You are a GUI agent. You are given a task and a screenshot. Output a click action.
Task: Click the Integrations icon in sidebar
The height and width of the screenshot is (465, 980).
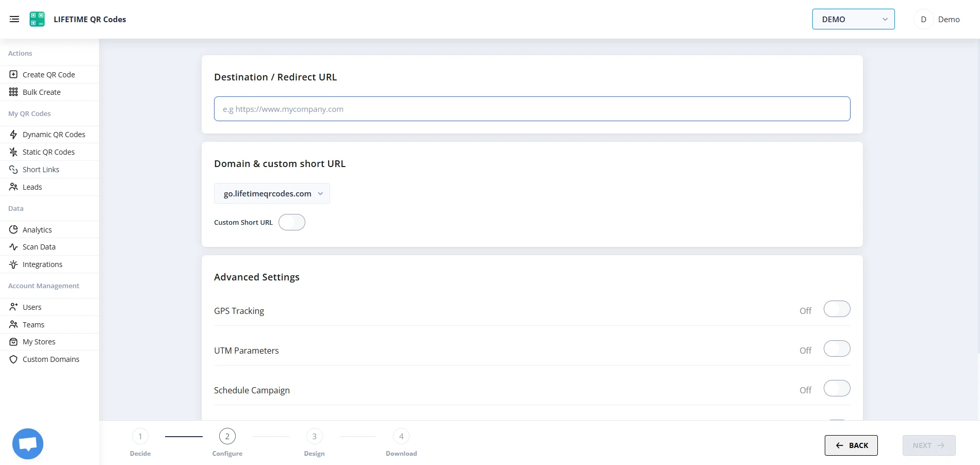click(13, 264)
